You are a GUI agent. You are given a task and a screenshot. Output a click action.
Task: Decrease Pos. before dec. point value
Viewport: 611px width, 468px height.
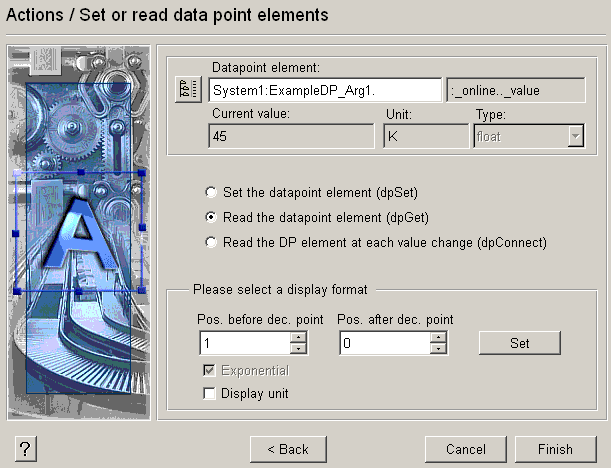coord(298,349)
